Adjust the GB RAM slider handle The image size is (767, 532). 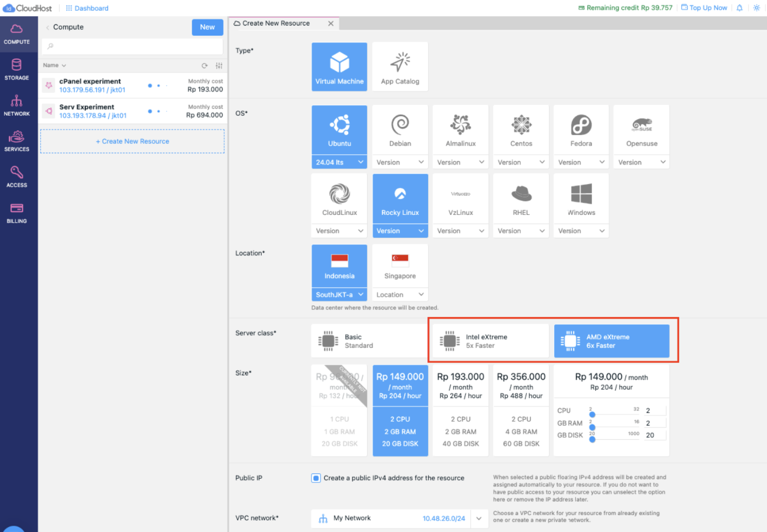[x=592, y=427]
